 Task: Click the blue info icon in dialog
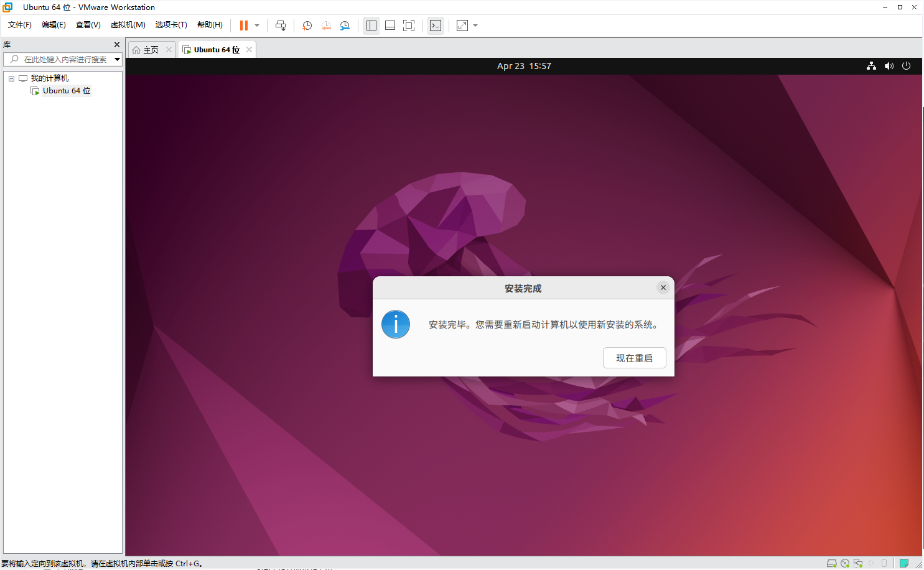click(396, 324)
